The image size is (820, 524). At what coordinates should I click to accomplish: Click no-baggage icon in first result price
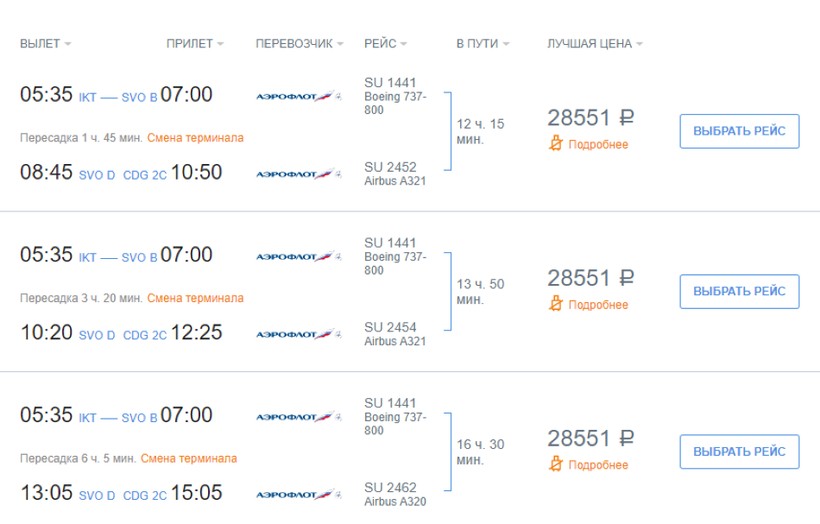coord(557,144)
